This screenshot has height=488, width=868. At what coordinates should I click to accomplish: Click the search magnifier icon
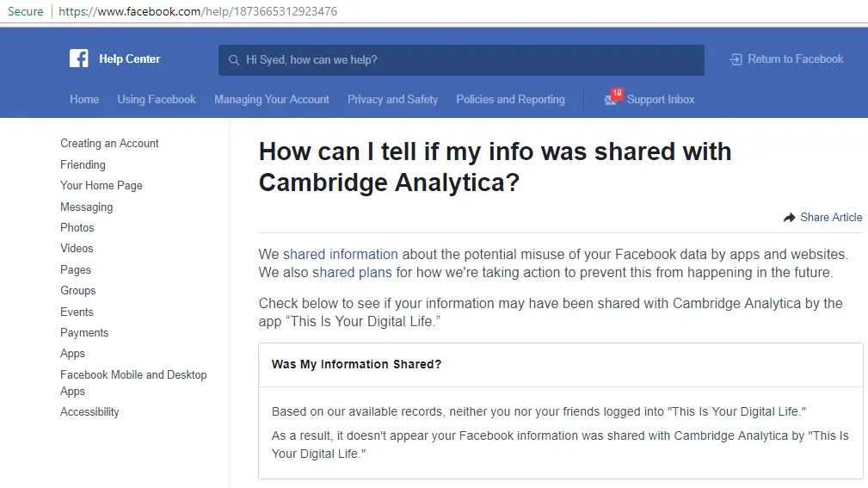click(234, 60)
